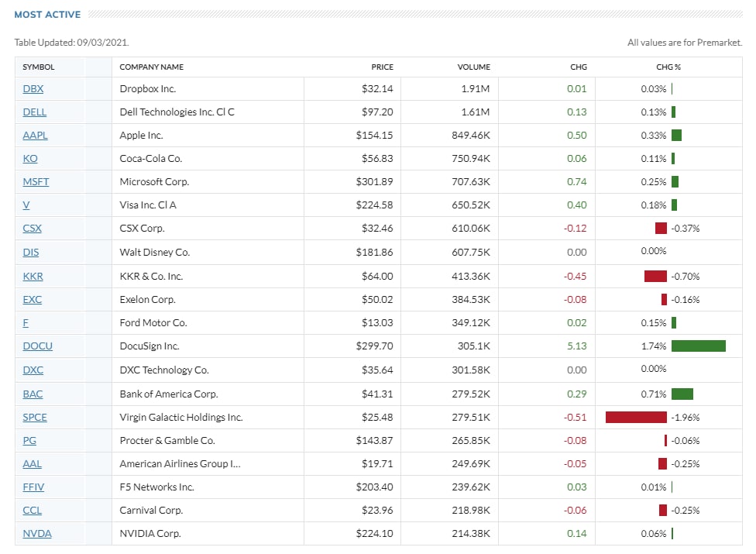Click CSX Corp. change value -0.12
The width and height of the screenshot is (756, 554).
point(576,228)
